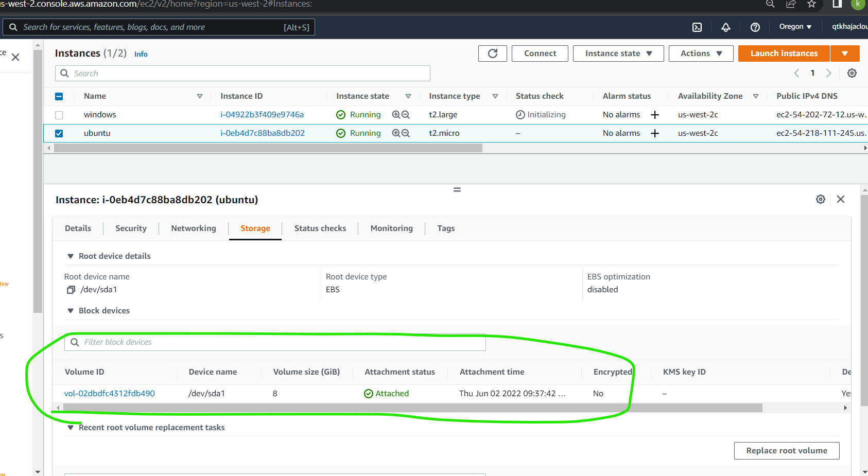This screenshot has height=476, width=868.
Task: Switch to the Networking tab
Action: click(194, 228)
